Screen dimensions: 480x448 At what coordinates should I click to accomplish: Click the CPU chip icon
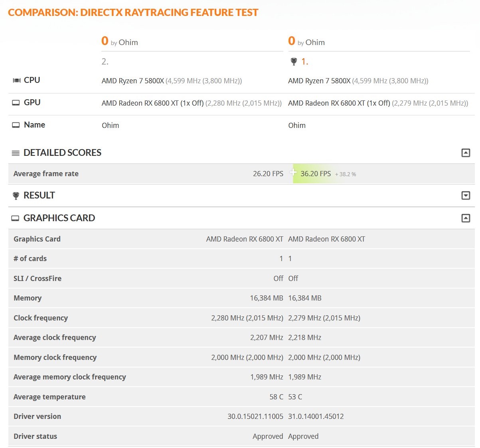(x=16, y=81)
